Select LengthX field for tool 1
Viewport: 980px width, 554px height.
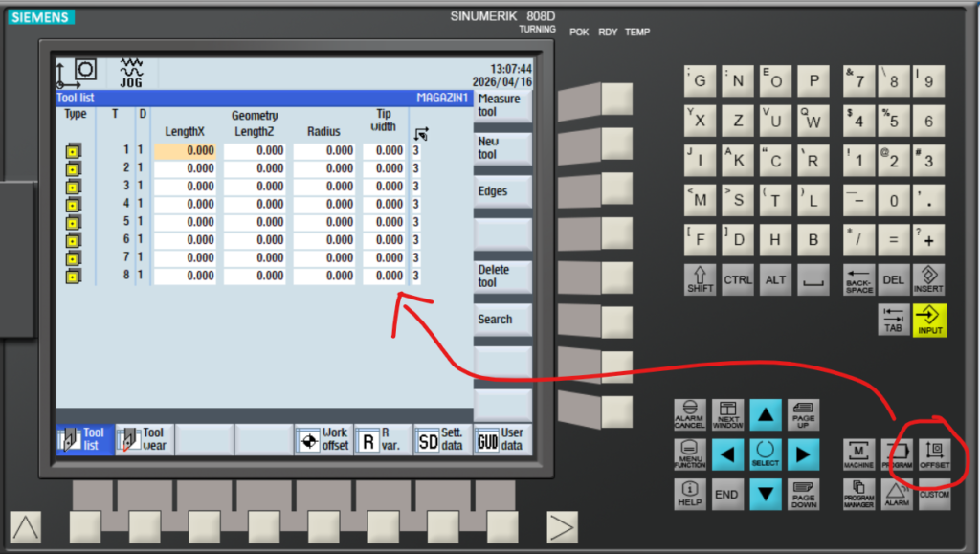[x=186, y=150]
